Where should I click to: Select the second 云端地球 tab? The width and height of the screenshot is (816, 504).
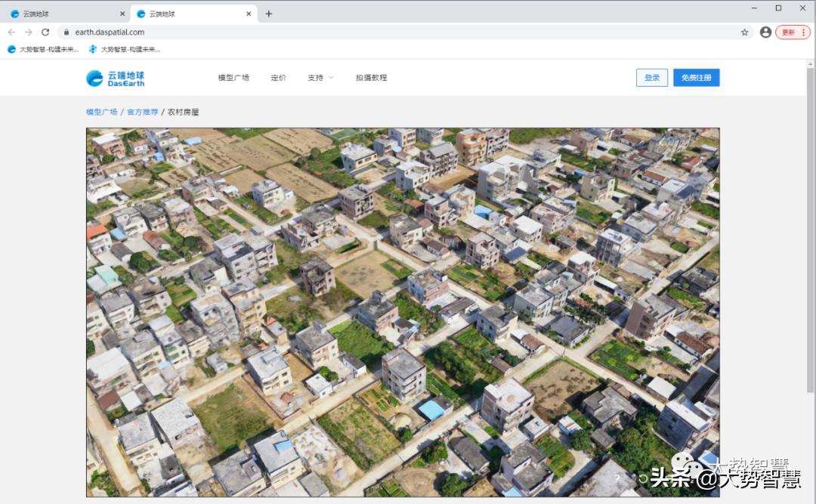coord(193,14)
